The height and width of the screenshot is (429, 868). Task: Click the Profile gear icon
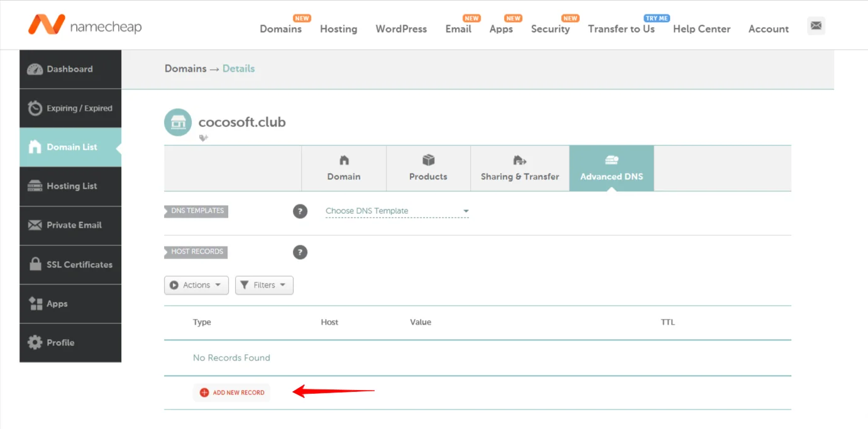35,343
